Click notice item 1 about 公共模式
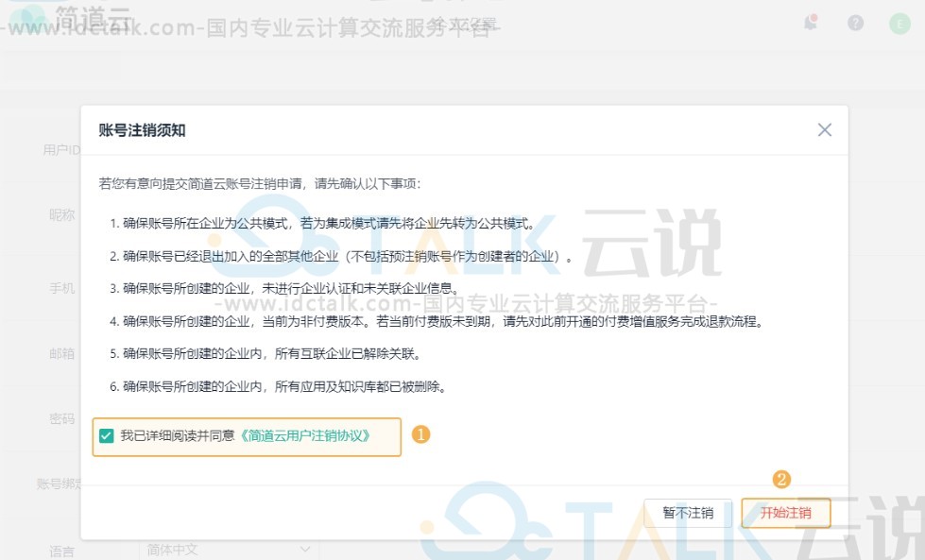The width and height of the screenshot is (925, 560). coord(322,224)
